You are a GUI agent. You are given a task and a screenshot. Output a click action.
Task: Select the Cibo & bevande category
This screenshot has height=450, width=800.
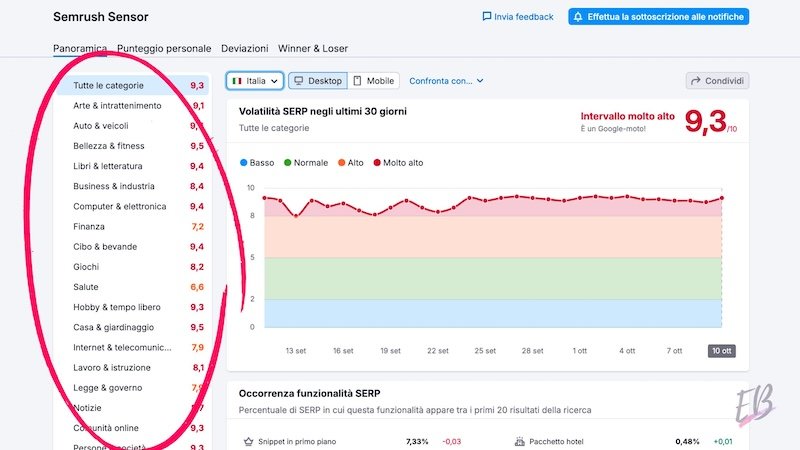(133, 246)
